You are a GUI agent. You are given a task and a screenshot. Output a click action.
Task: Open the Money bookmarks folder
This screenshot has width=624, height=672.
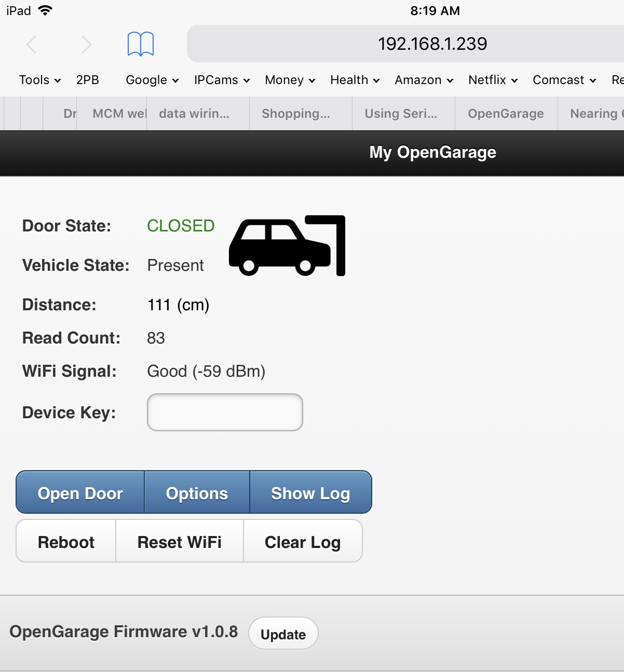click(290, 80)
